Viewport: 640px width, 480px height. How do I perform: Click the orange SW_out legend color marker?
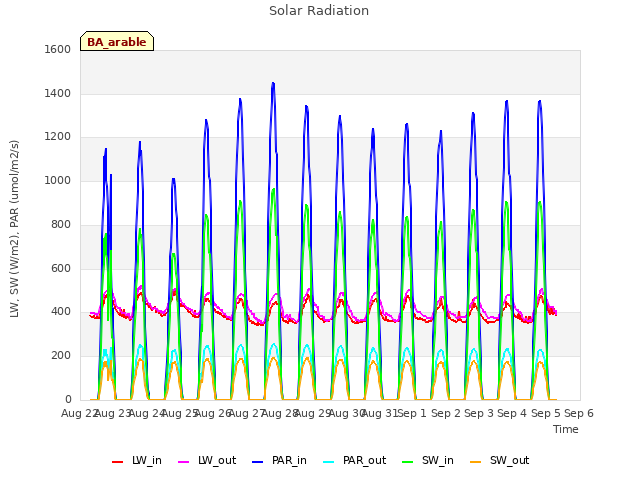coord(475,462)
